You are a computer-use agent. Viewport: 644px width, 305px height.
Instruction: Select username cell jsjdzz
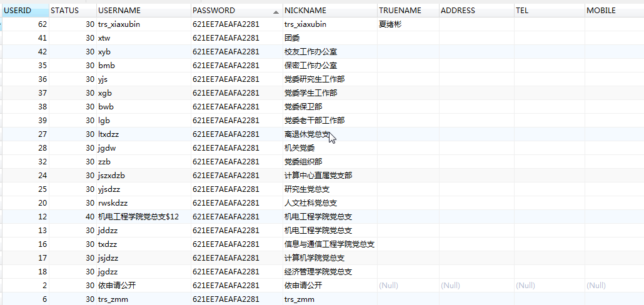(144, 258)
